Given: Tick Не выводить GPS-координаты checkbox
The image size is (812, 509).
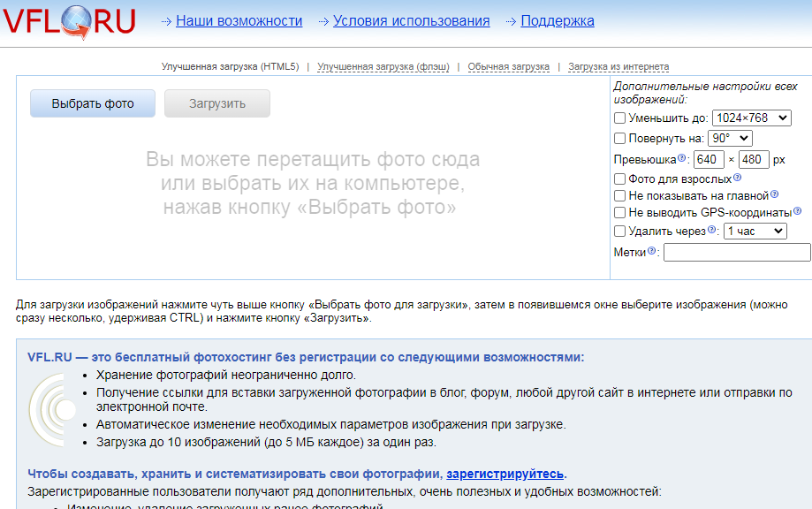Looking at the screenshot, I should coord(620,212).
